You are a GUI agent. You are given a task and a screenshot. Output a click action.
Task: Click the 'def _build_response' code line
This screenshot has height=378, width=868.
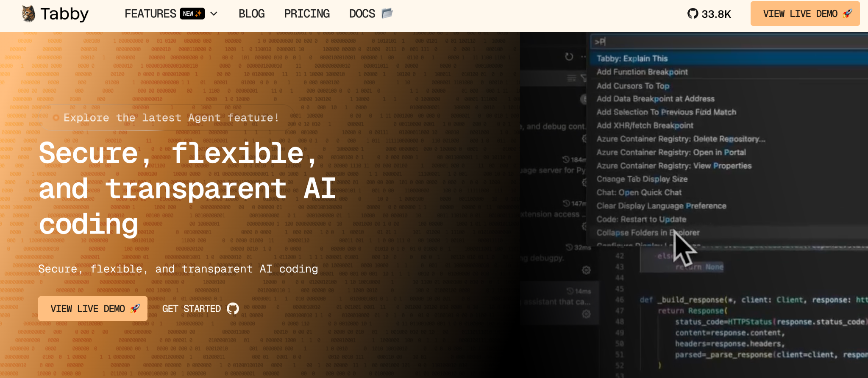point(754,300)
